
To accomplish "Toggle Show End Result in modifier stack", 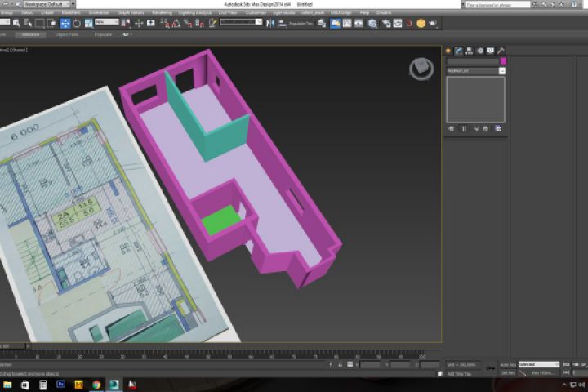I will tap(464, 128).
